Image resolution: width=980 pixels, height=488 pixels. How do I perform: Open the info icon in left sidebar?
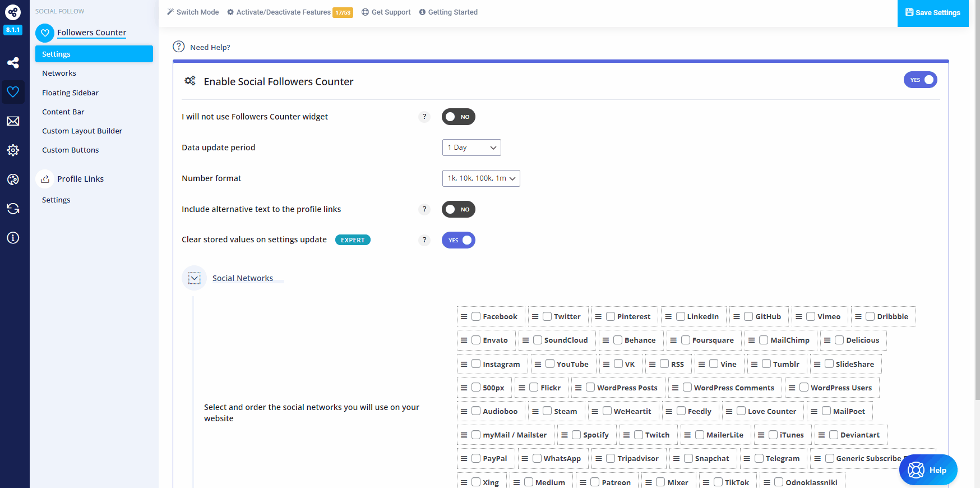[x=13, y=238]
